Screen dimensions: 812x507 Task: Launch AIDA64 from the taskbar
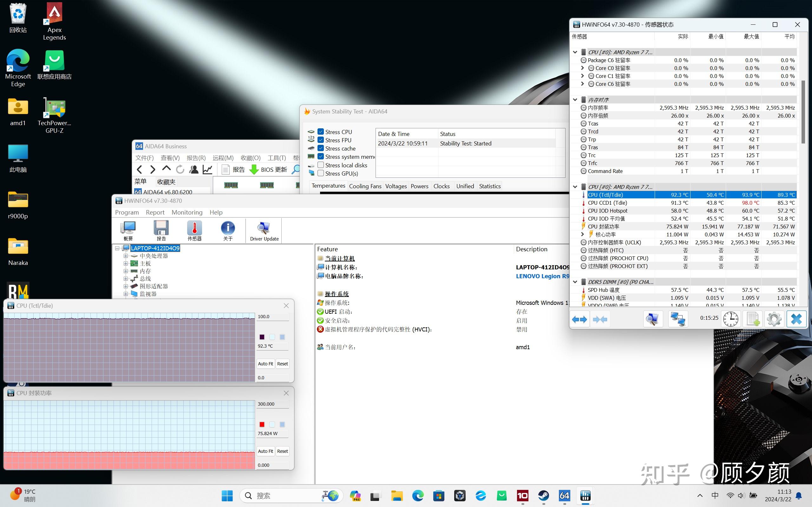[564, 496]
